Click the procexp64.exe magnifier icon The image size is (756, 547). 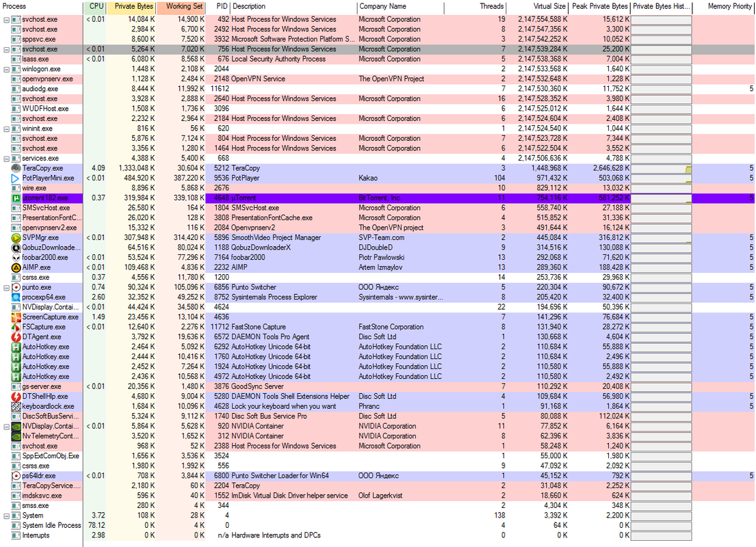pyautogui.click(x=16, y=297)
